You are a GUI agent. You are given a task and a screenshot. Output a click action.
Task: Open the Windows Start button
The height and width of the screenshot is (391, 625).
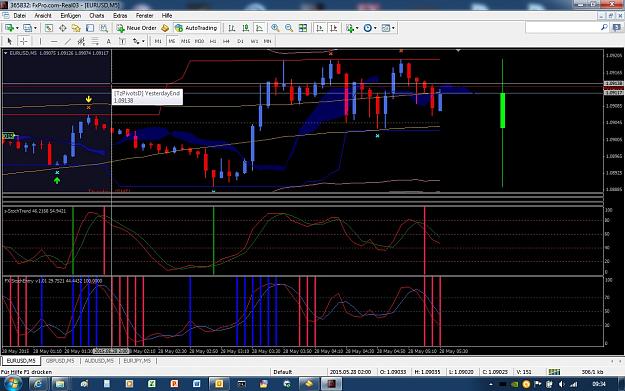click(13, 384)
